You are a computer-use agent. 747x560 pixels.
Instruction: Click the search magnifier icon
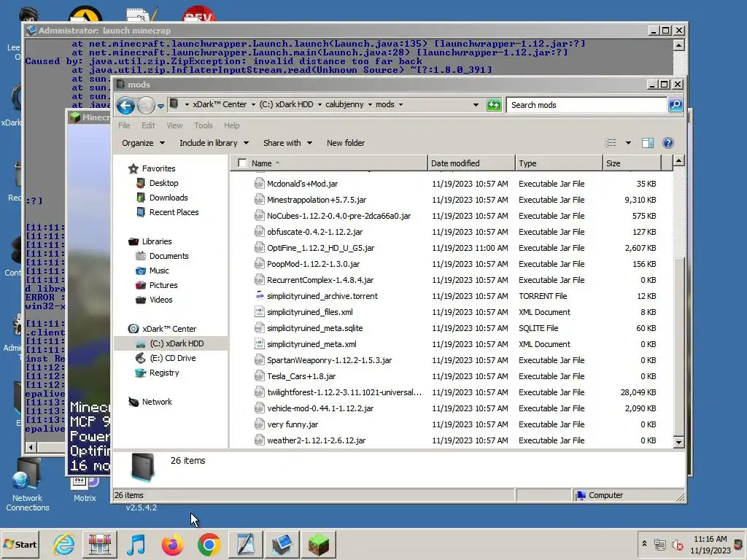(676, 105)
